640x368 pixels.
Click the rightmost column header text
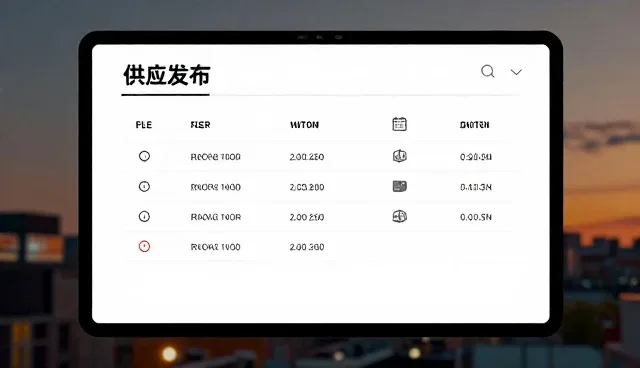coord(474,125)
